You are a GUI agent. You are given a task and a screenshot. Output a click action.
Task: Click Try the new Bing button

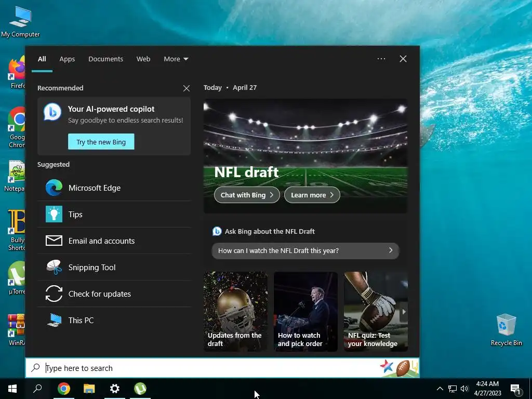101,142
